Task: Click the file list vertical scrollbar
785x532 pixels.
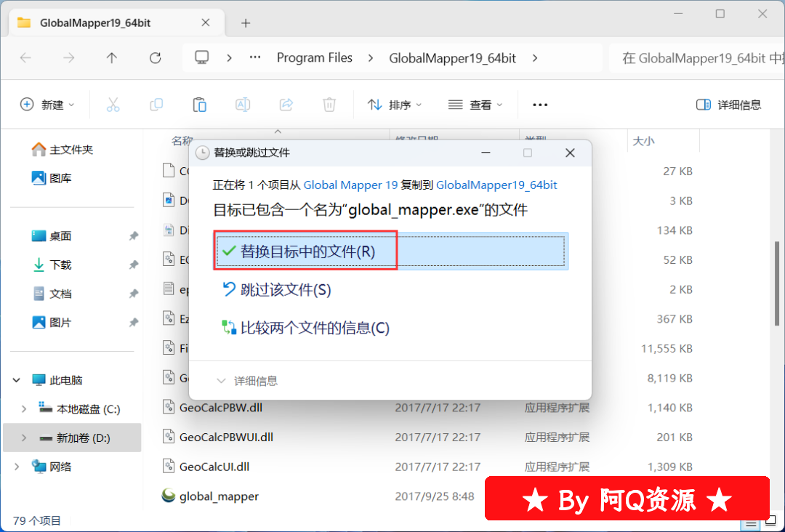Action: (x=776, y=283)
